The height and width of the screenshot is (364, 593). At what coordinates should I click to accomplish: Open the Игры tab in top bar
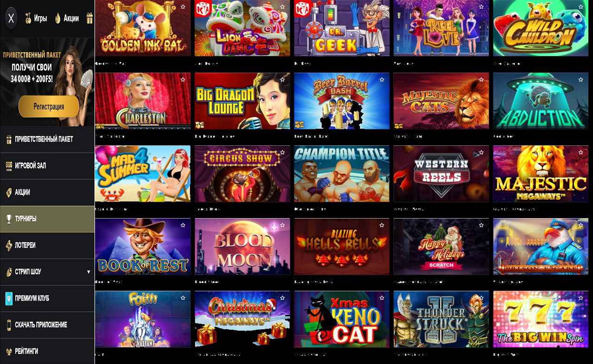(x=36, y=19)
